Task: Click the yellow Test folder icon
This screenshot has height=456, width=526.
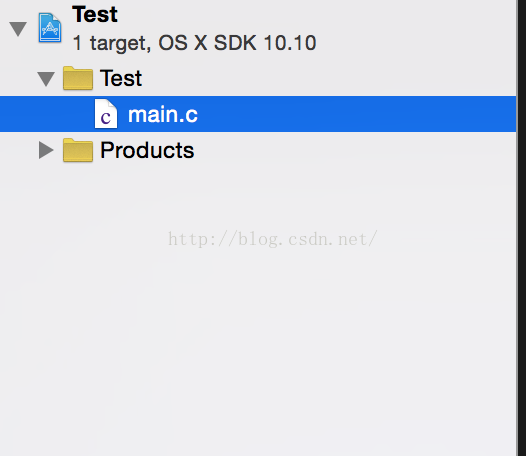Action: point(78,78)
